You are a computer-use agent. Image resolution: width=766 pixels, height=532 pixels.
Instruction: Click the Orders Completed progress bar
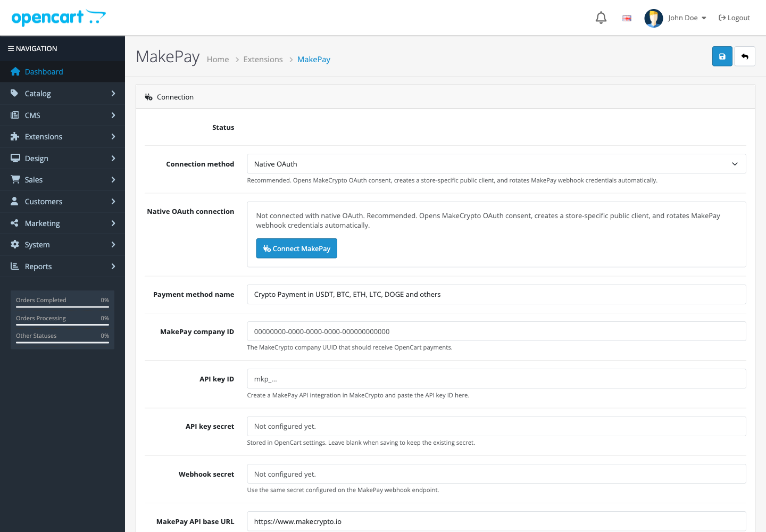62,307
